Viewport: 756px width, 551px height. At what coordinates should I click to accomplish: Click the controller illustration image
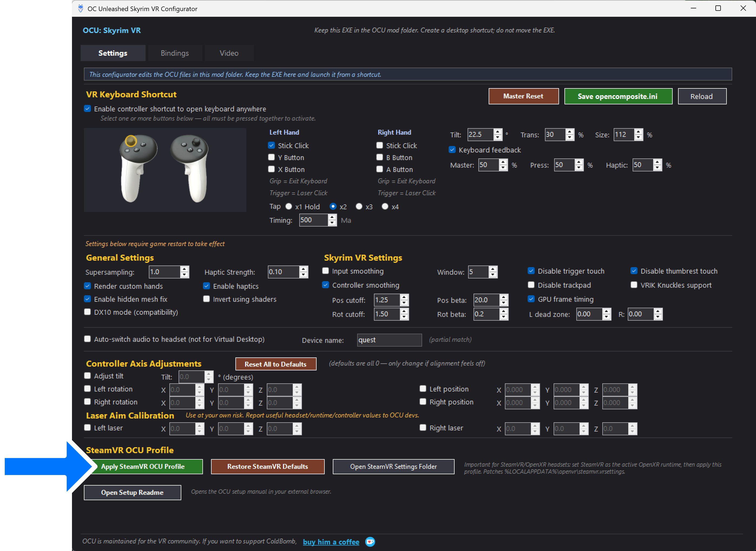(165, 170)
